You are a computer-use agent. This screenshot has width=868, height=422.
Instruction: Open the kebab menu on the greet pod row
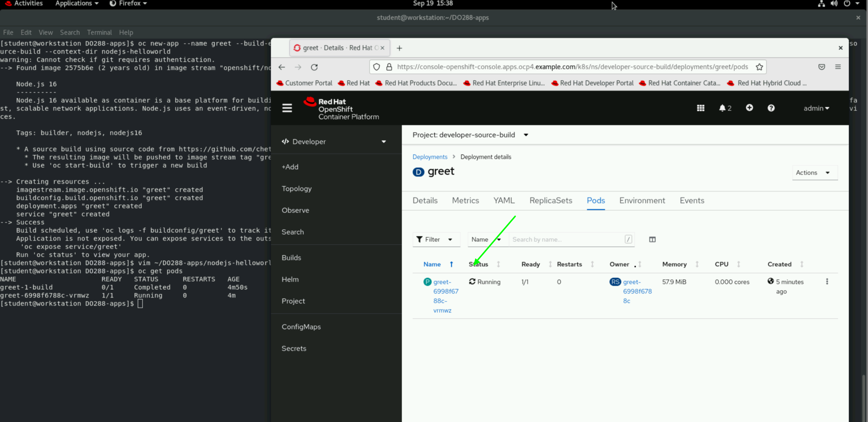point(827,282)
